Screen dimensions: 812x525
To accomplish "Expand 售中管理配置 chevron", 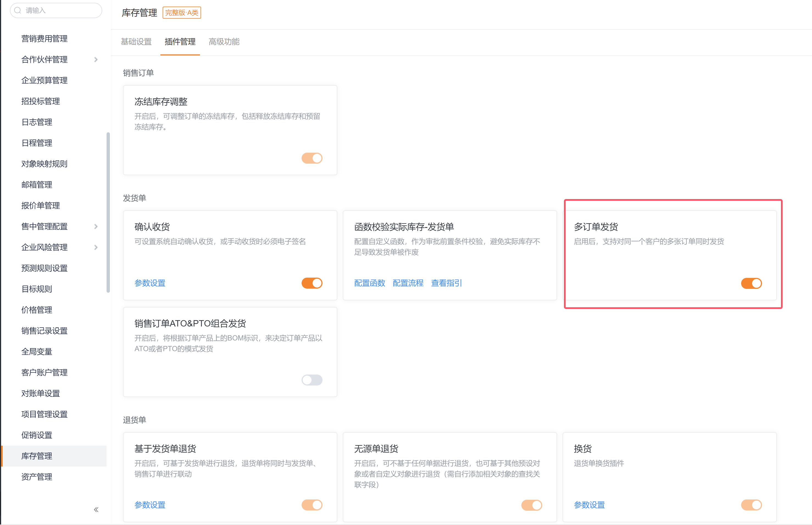I will pos(96,226).
